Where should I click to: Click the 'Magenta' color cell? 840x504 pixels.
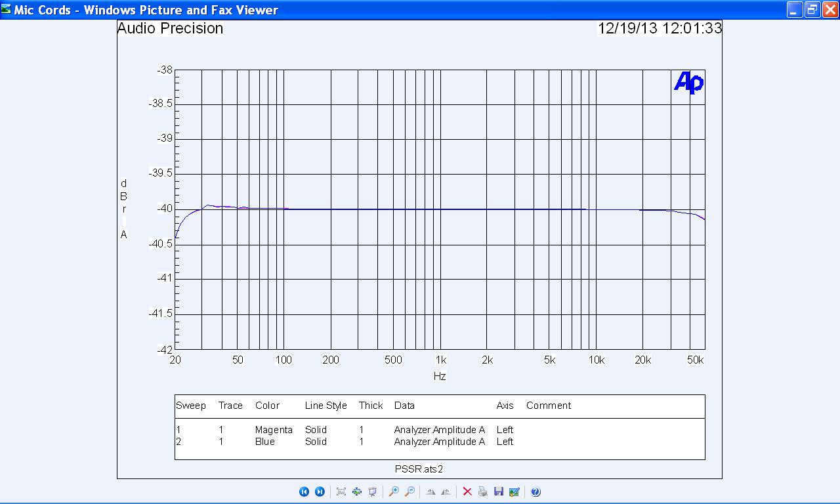click(274, 430)
